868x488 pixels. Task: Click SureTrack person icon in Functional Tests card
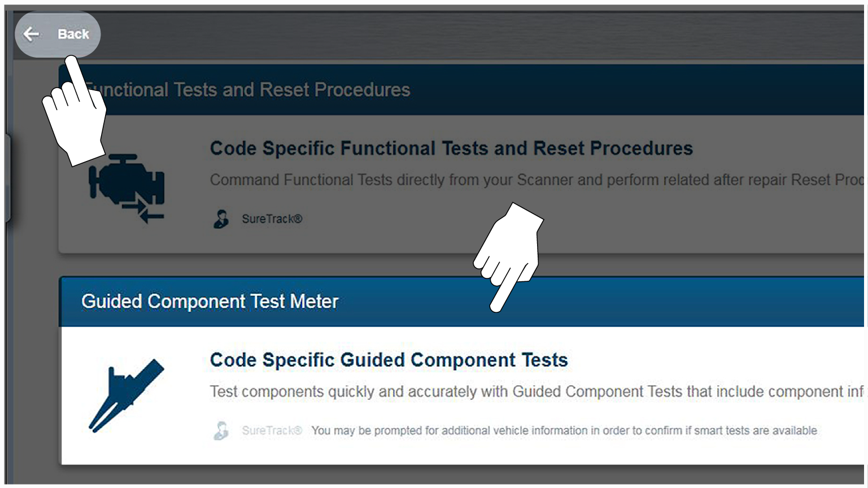coord(221,219)
